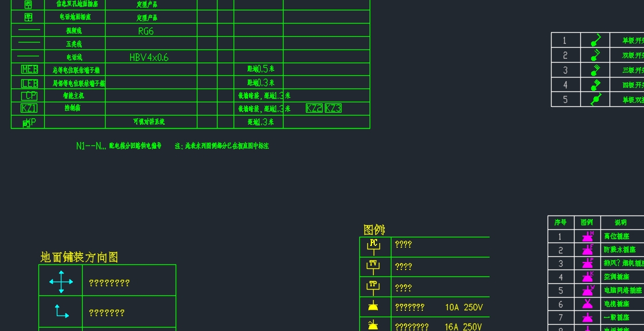Click the KZ3 boxed symbol

[333, 108]
